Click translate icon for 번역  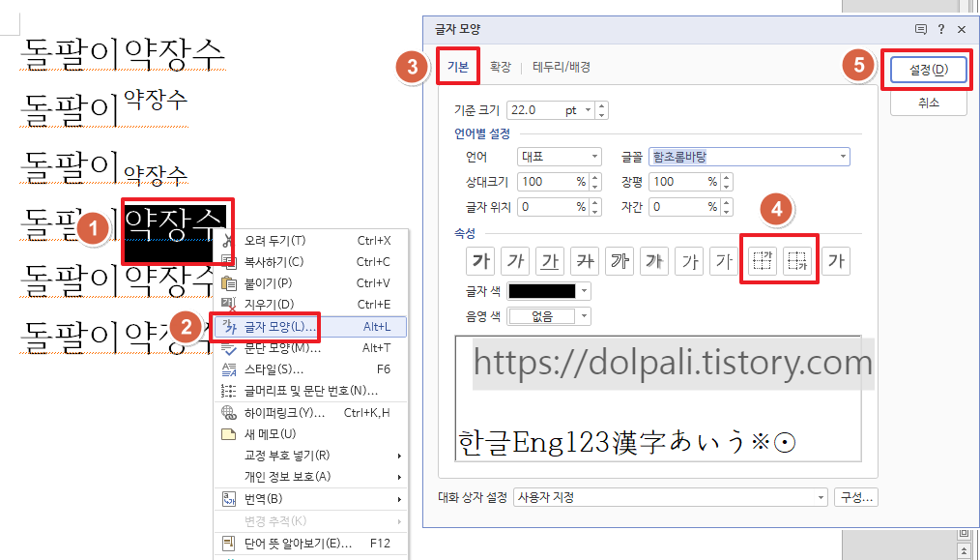pyautogui.click(x=229, y=499)
